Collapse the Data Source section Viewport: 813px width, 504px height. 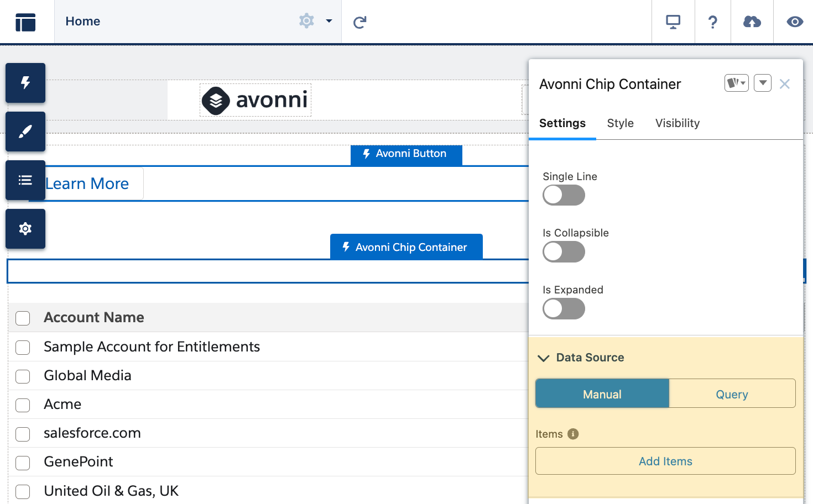544,358
